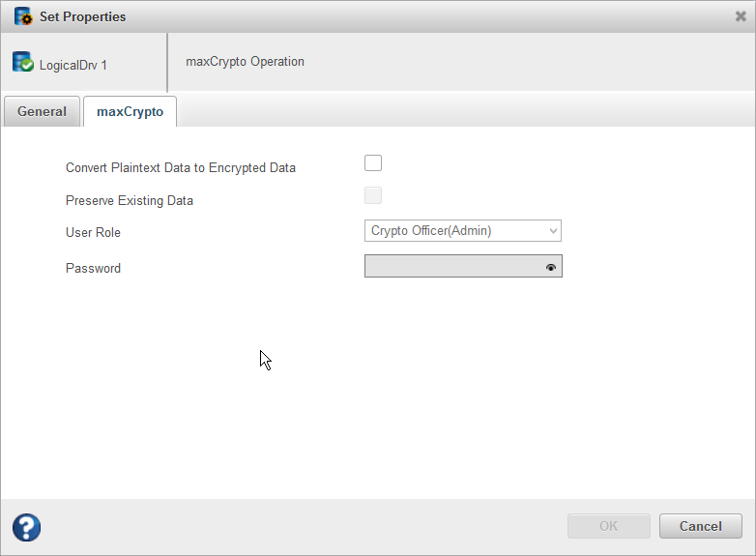The width and height of the screenshot is (756, 556).
Task: Enable Convert Plaintext Data to Encrypted Data checkbox
Action: pyautogui.click(x=373, y=162)
